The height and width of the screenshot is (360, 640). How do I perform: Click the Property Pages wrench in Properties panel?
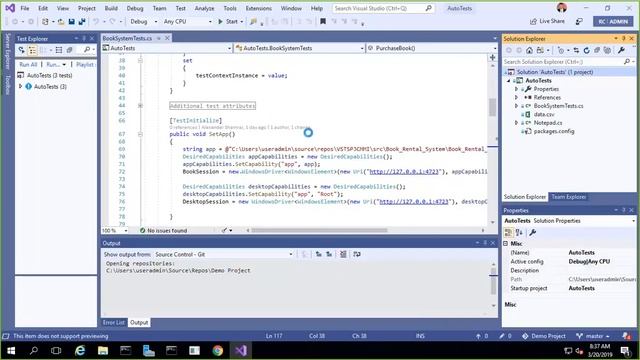coord(533,233)
